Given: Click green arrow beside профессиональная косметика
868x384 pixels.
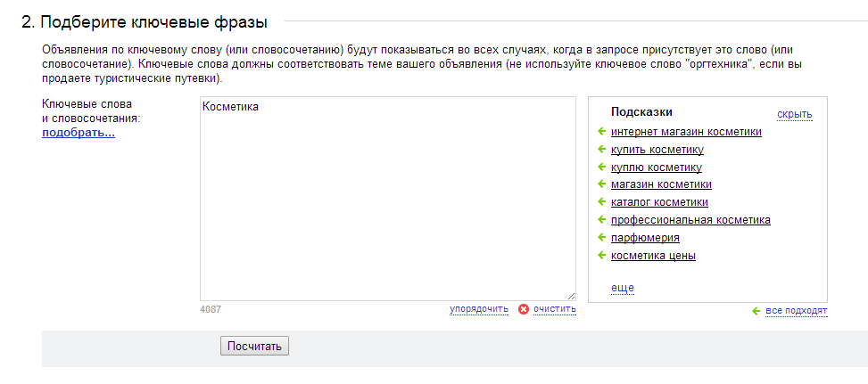Looking at the screenshot, I should coord(602,220).
